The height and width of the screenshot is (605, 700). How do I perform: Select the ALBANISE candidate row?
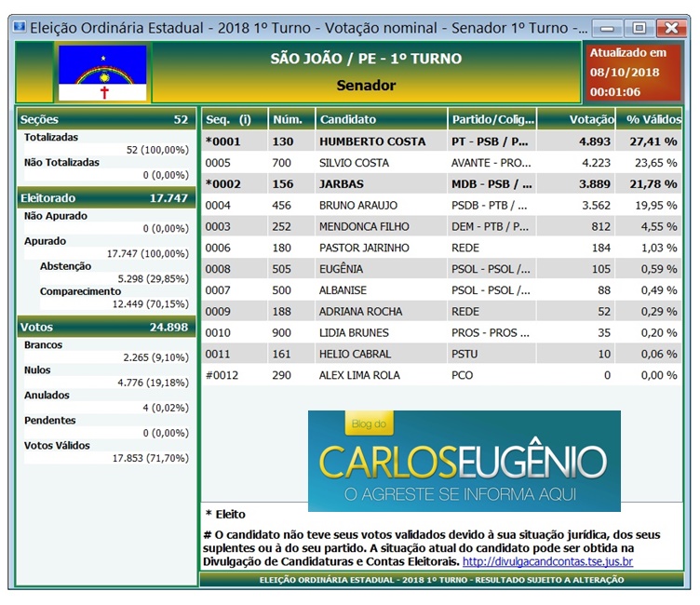click(x=441, y=290)
